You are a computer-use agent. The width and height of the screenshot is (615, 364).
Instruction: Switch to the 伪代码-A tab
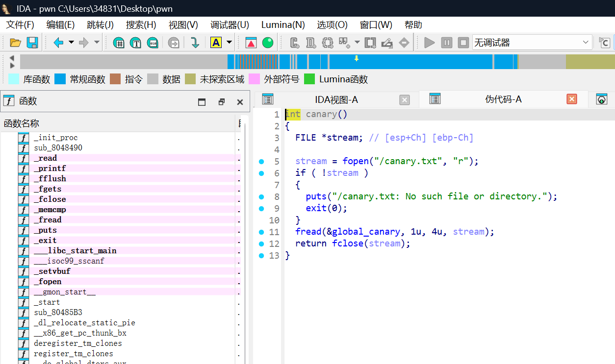point(503,99)
